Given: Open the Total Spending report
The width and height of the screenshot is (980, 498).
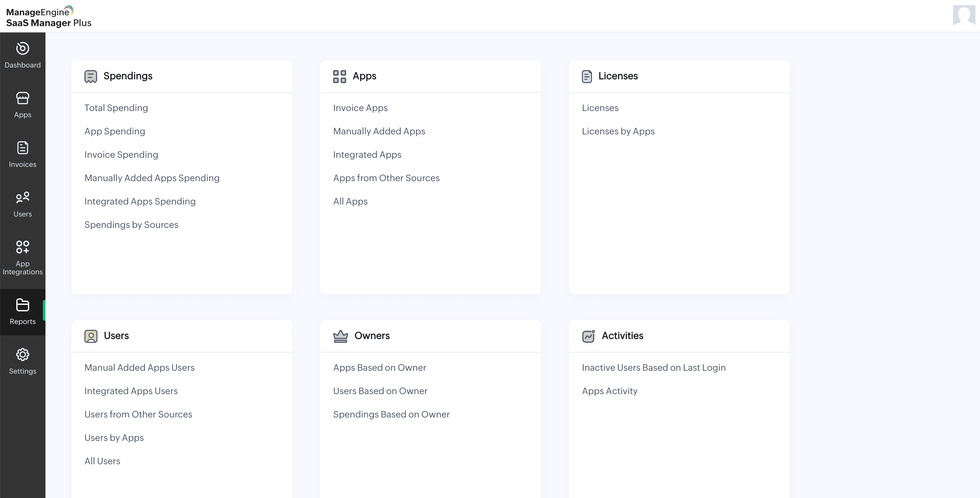Looking at the screenshot, I should tap(116, 108).
